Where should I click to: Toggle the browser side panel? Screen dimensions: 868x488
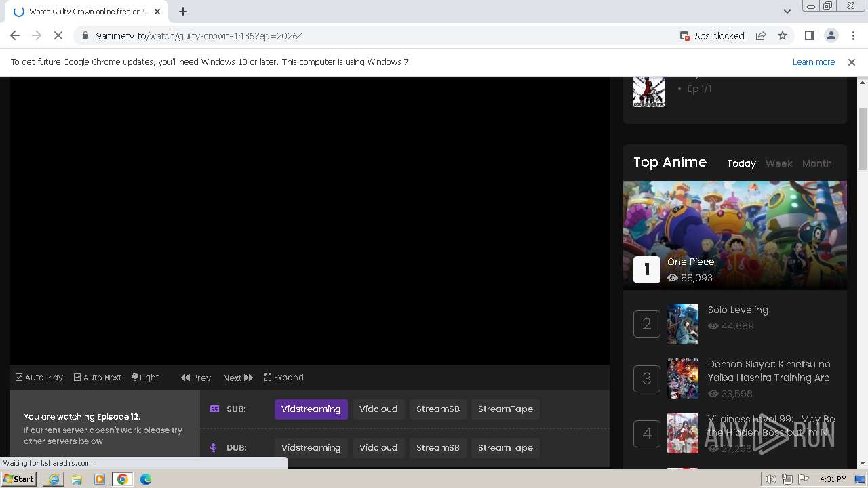(809, 36)
